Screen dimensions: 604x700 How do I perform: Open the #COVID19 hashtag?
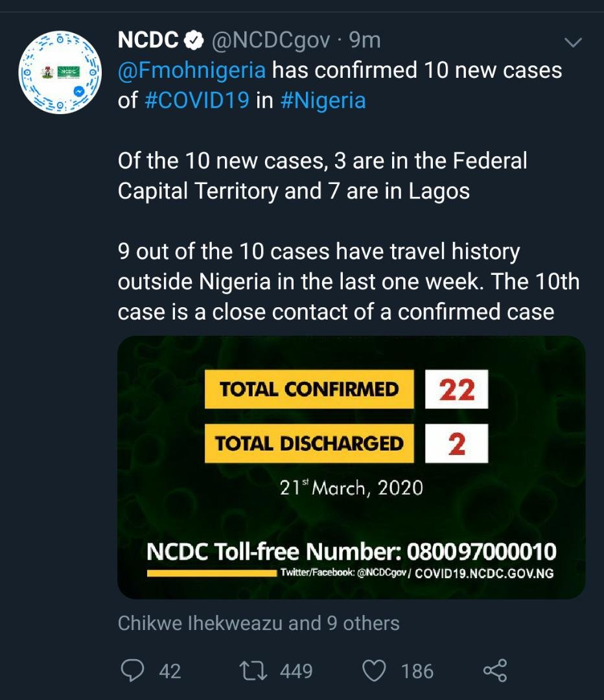tap(194, 100)
